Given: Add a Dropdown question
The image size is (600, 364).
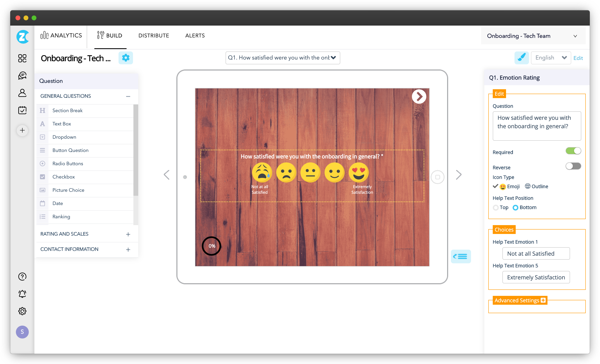Looking at the screenshot, I should (85, 137).
